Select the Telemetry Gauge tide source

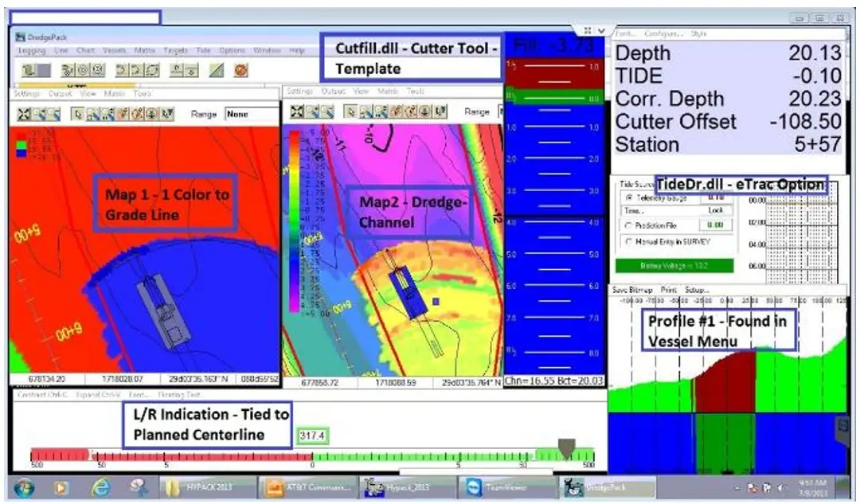629,197
